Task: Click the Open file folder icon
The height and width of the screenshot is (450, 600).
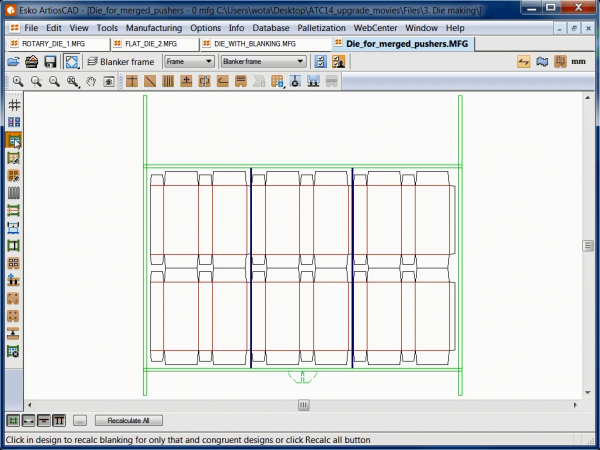Action: click(14, 62)
